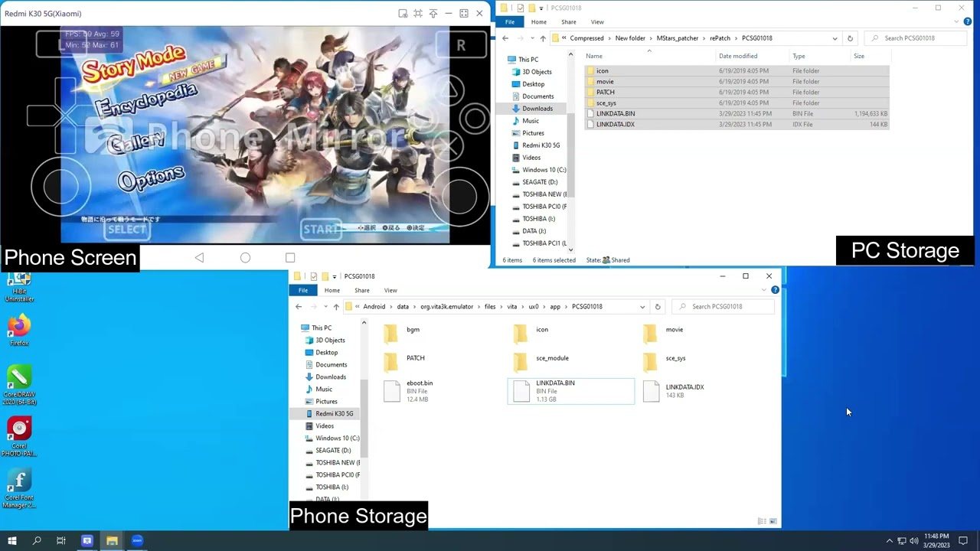Click back arrow in Phone Storage explorer

(299, 307)
